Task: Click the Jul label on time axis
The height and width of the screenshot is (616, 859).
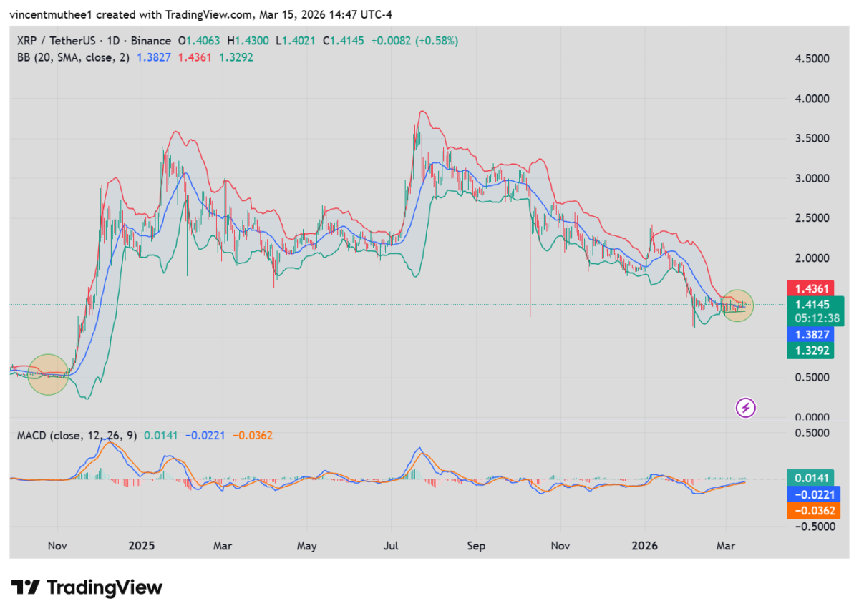Action: [x=391, y=546]
